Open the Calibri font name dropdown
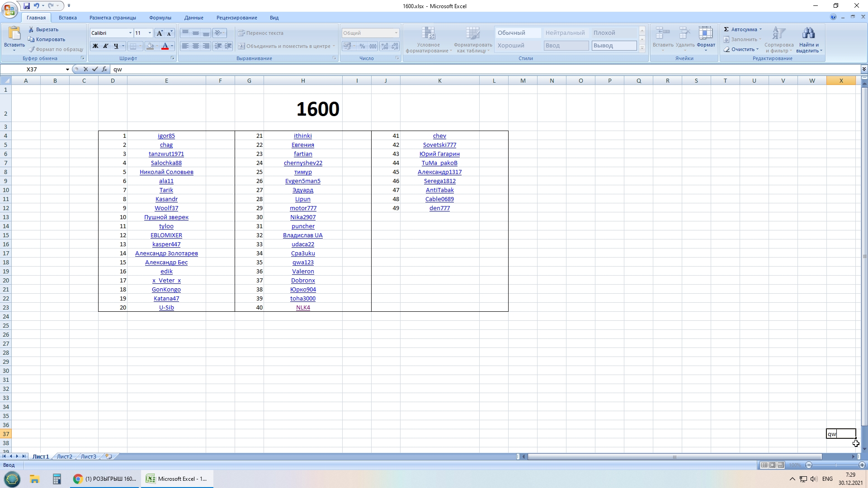The width and height of the screenshot is (868, 488). [130, 33]
